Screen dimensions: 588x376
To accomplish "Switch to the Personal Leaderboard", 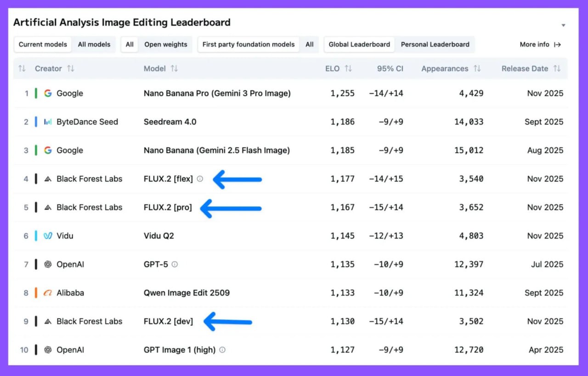I will pos(435,45).
